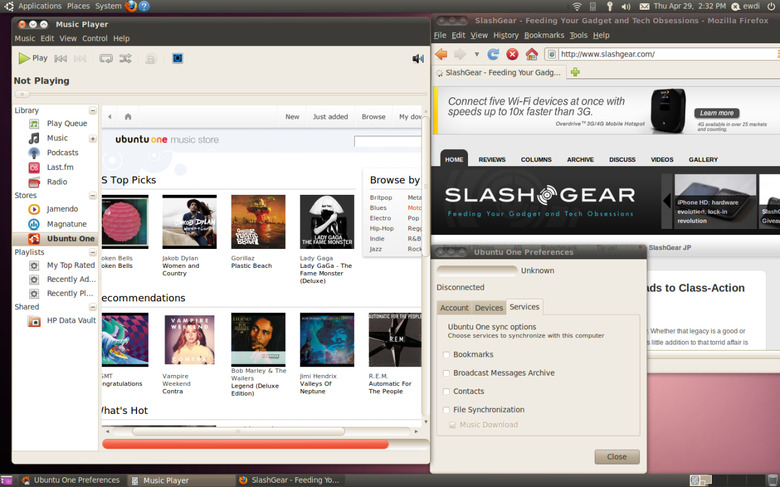The image size is (780, 487).
Task: Open a new tab in Firefox
Action: click(x=575, y=72)
